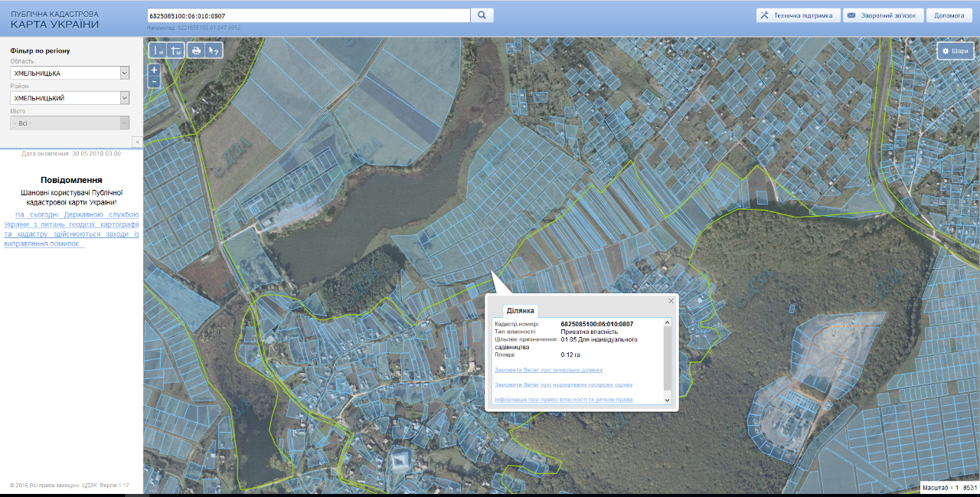Click the cadastral number search field
980x497 pixels.
point(308,15)
